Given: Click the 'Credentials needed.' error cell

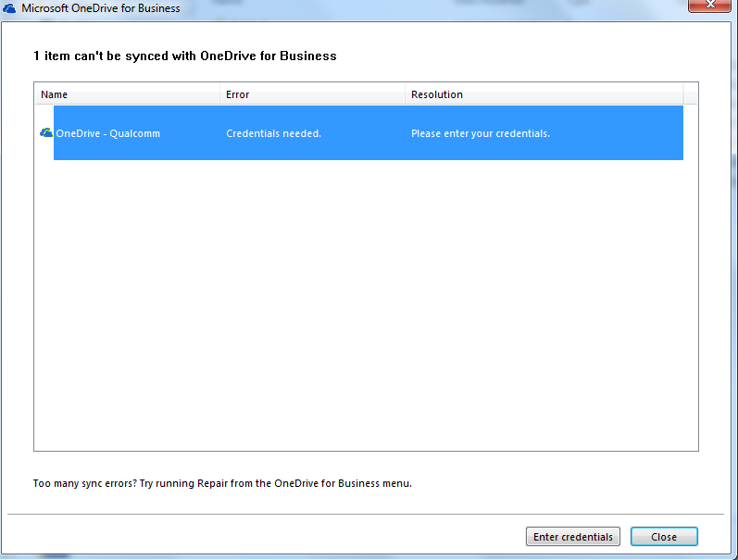Looking at the screenshot, I should [x=273, y=133].
